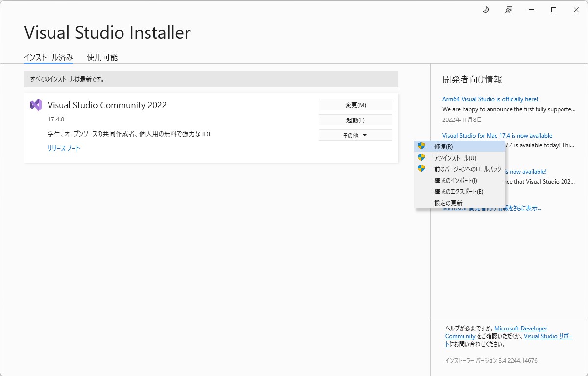Click the UAC shield icon next to 修復
Screen dimensions: 588x376
click(422, 145)
